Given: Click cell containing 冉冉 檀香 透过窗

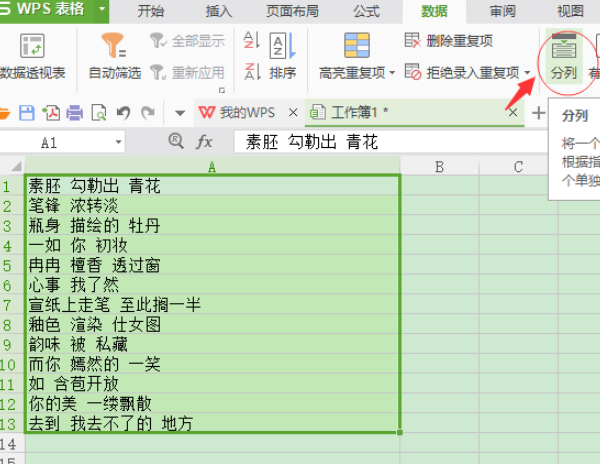Looking at the screenshot, I should click(x=212, y=265).
